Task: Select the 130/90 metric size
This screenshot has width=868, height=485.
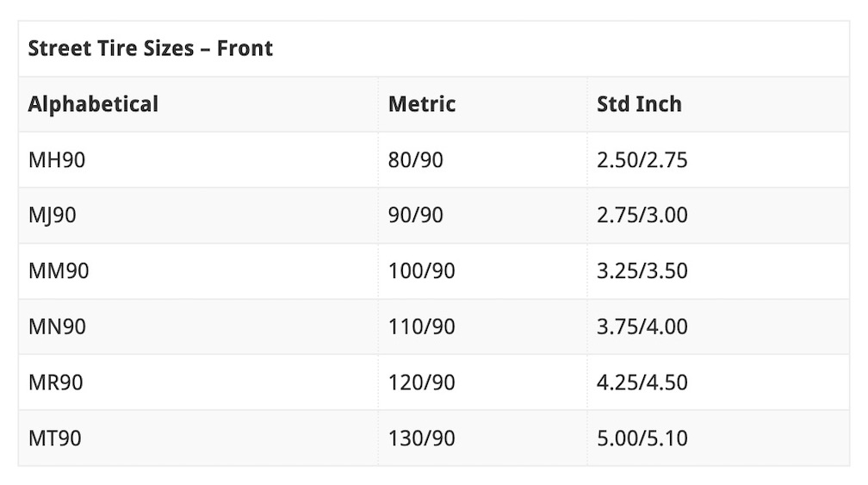Action: tap(422, 438)
